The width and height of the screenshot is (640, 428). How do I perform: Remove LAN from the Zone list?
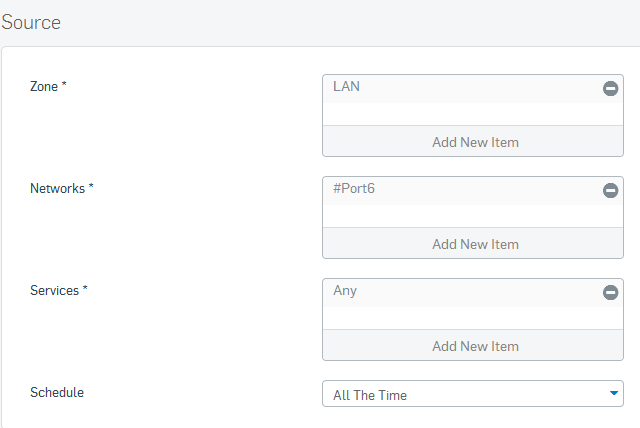coord(610,89)
